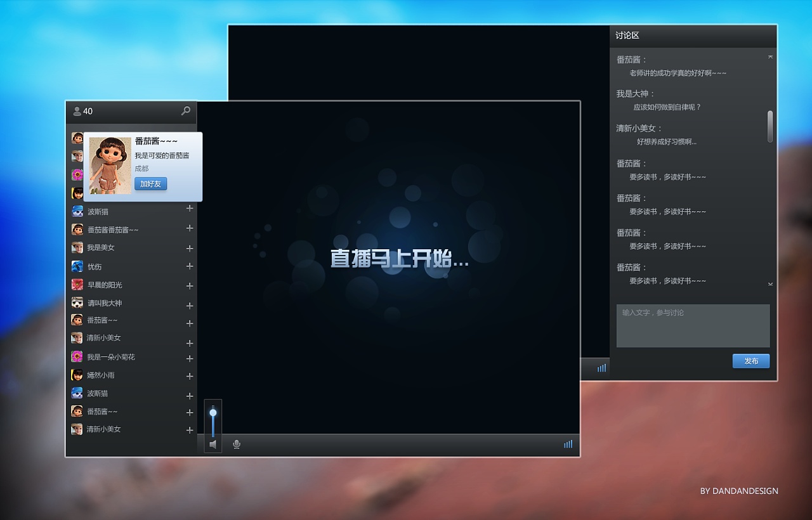812x520 pixels.
Task: Click the 加好友 button in profile card
Action: (x=150, y=183)
